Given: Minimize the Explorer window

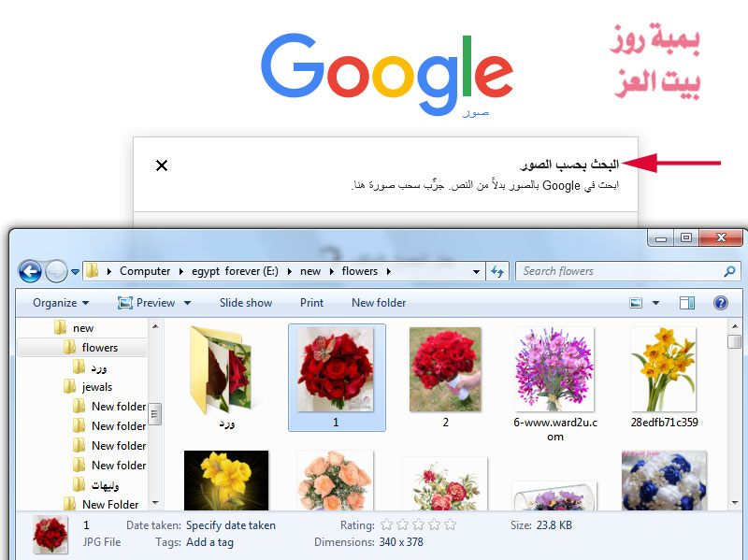Looking at the screenshot, I should (x=661, y=238).
